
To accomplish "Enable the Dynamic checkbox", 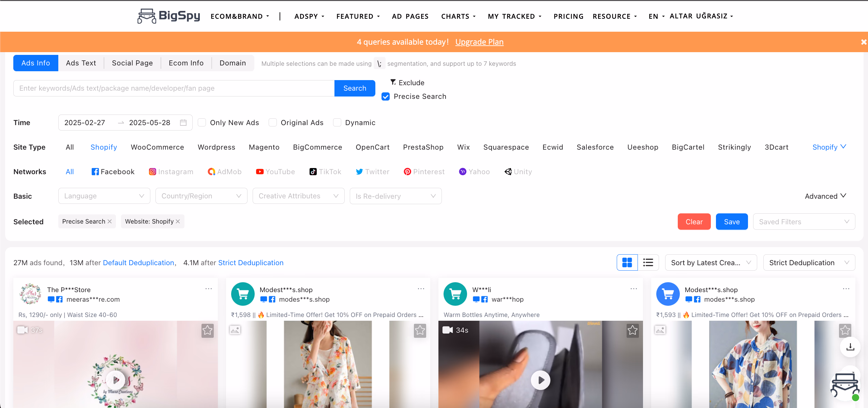I will (337, 123).
